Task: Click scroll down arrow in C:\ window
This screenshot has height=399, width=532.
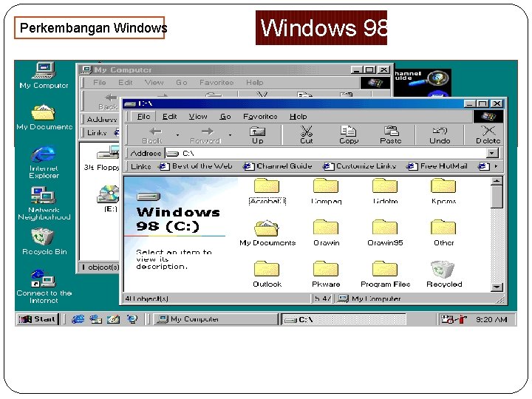Action: pos(497,287)
